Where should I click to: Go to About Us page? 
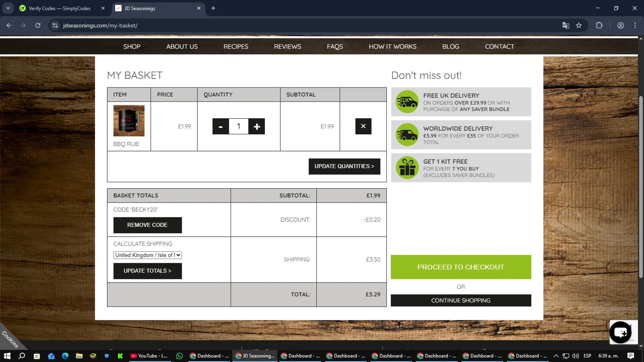click(x=182, y=46)
